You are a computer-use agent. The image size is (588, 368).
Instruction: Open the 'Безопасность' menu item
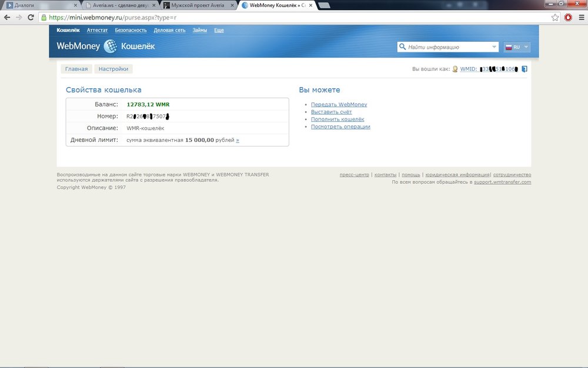(131, 29)
